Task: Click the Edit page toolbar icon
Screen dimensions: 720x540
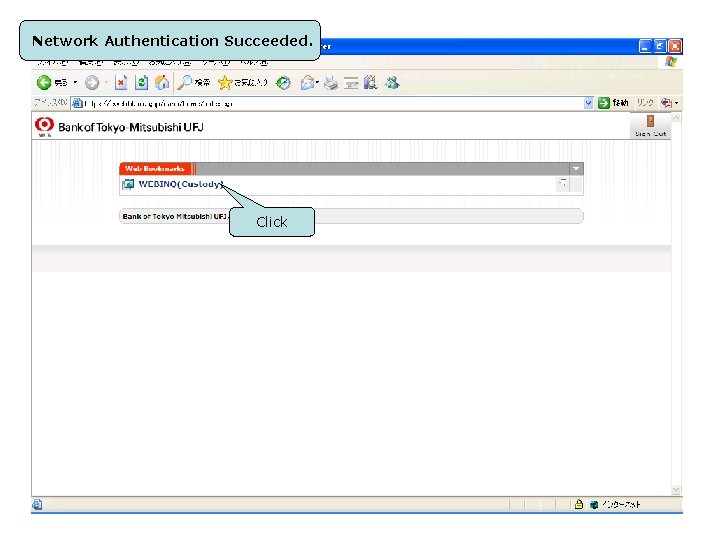Action: 351,83
